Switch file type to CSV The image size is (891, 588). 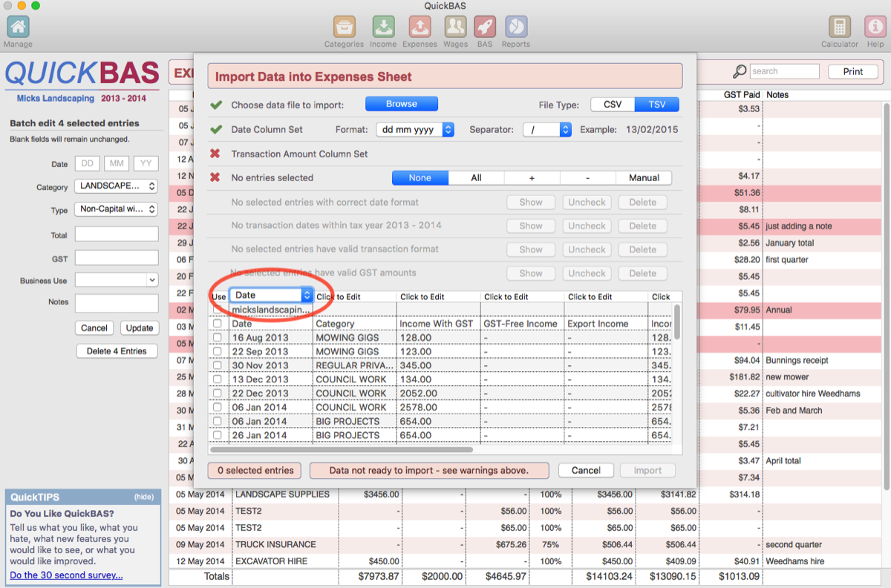pos(613,104)
